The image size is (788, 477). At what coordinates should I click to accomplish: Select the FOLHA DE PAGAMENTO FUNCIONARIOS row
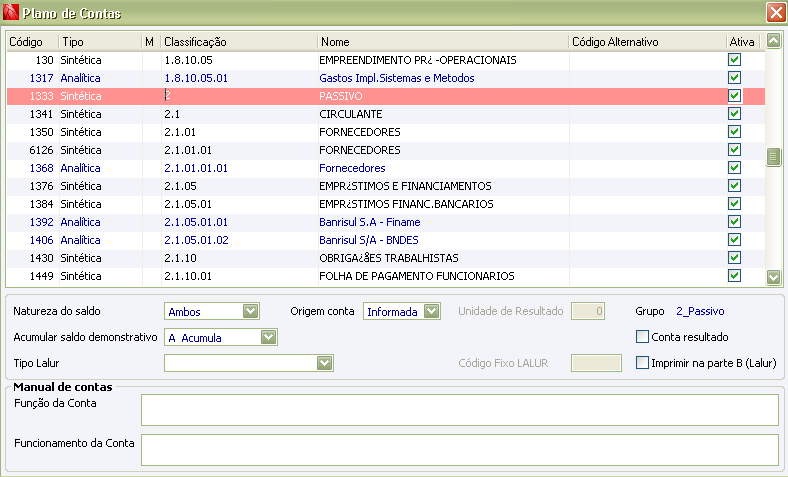[386, 276]
